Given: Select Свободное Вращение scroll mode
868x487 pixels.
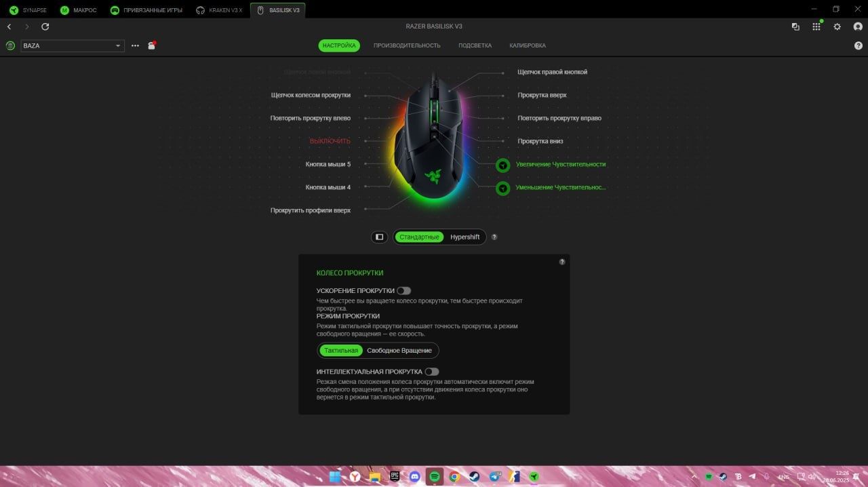Looking at the screenshot, I should click(399, 351).
